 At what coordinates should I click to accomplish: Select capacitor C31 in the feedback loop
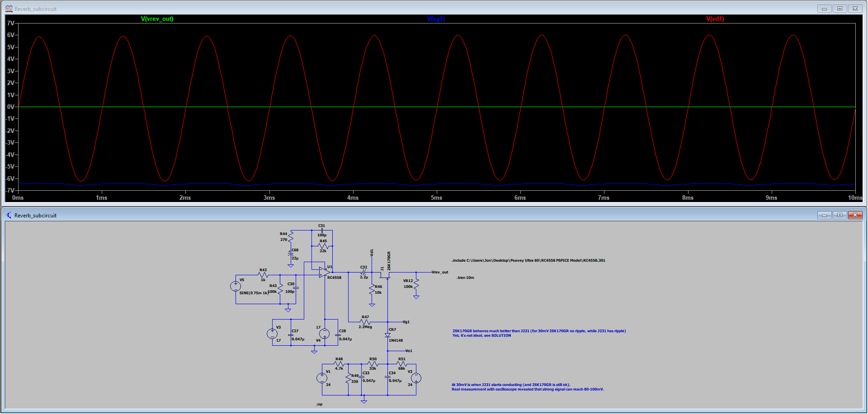(x=322, y=230)
